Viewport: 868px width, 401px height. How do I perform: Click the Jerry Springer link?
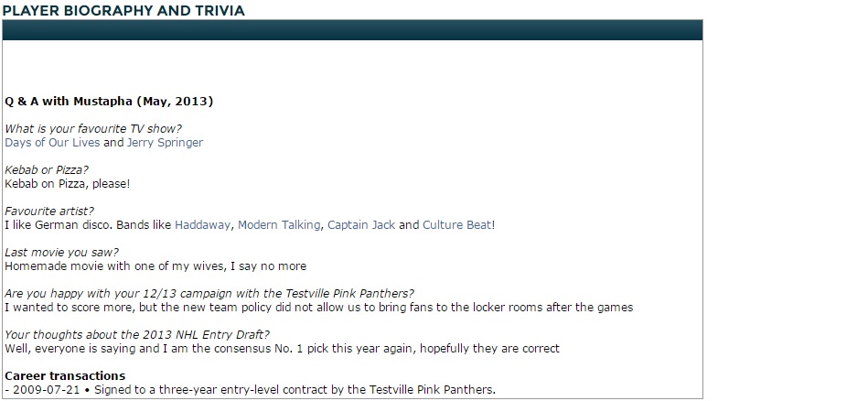pos(165,143)
